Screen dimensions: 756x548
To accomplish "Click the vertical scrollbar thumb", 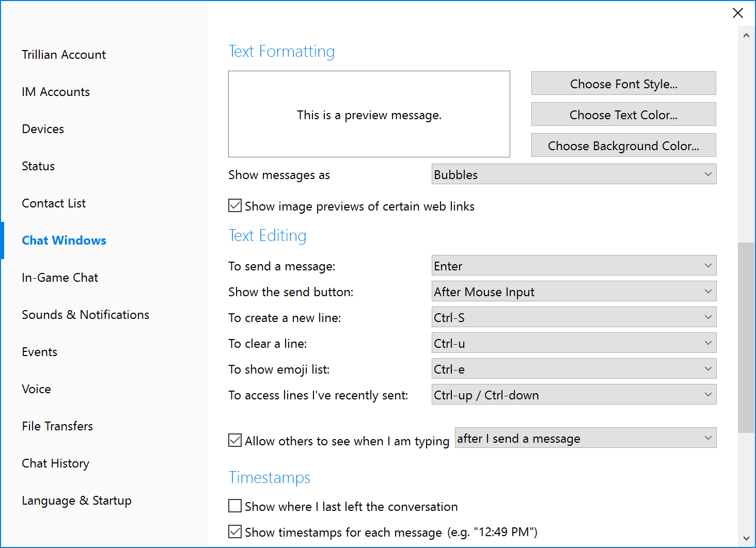I will [746, 337].
